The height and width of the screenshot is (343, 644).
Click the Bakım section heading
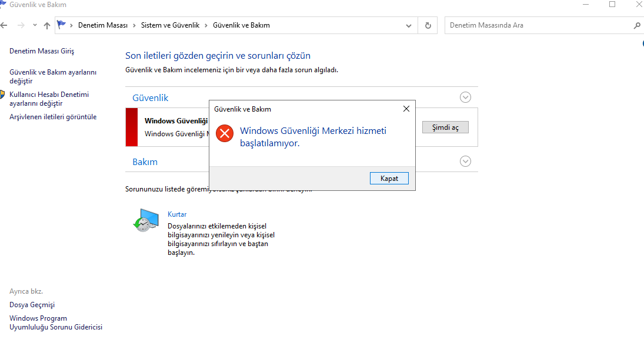tap(145, 162)
